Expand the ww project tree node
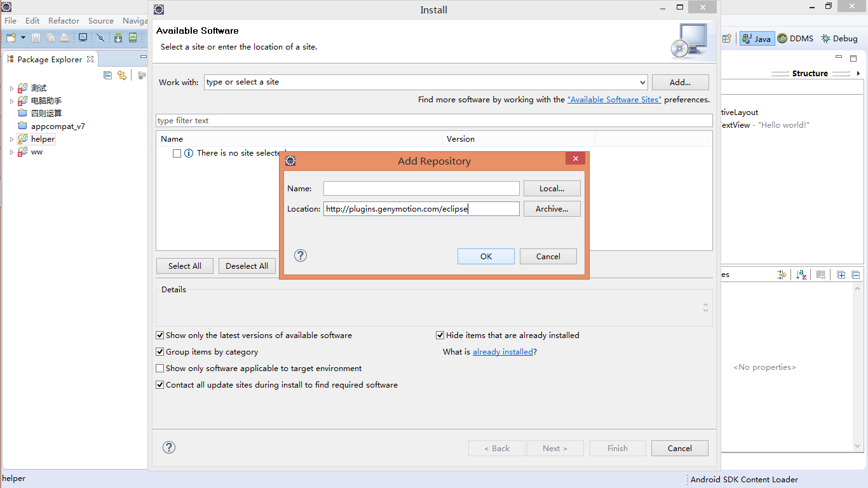 (11, 152)
